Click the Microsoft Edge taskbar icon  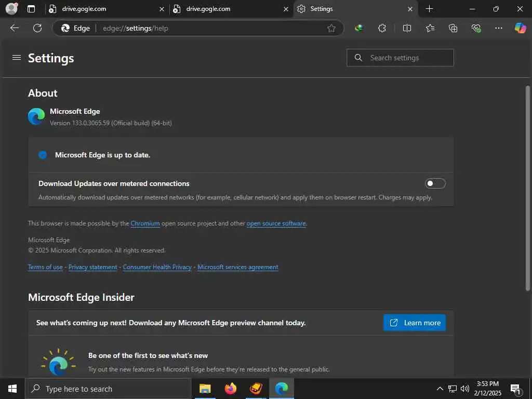click(x=282, y=389)
